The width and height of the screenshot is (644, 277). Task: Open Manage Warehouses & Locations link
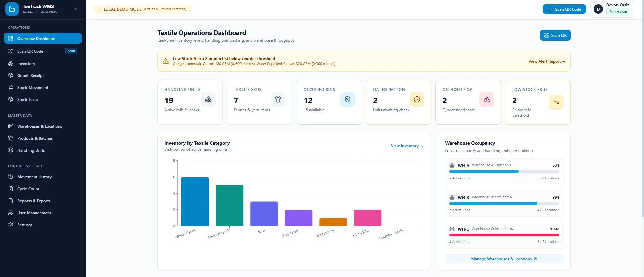click(x=504, y=259)
